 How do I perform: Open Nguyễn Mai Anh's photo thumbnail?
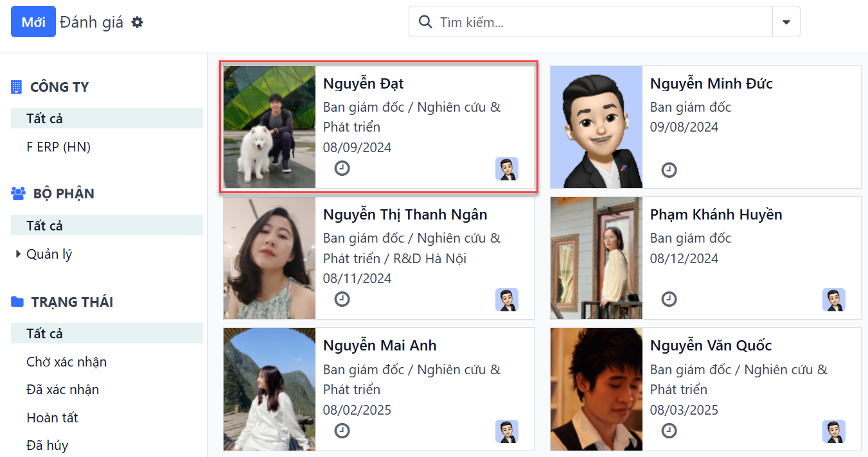pyautogui.click(x=269, y=390)
